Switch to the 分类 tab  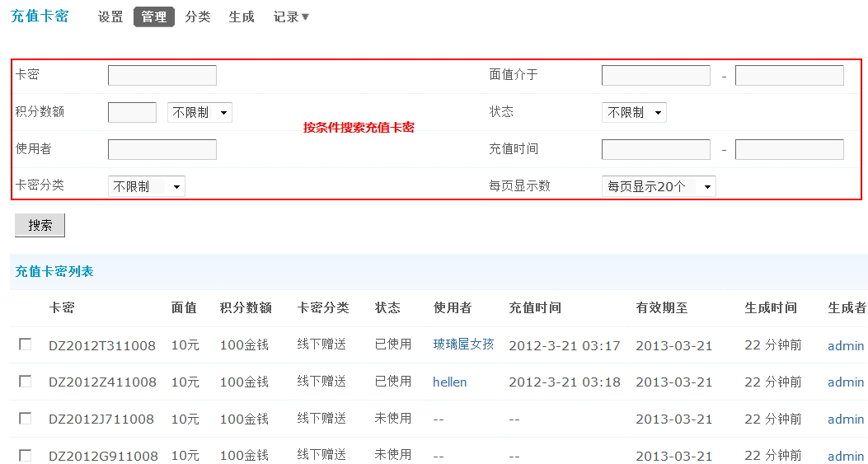tap(198, 17)
